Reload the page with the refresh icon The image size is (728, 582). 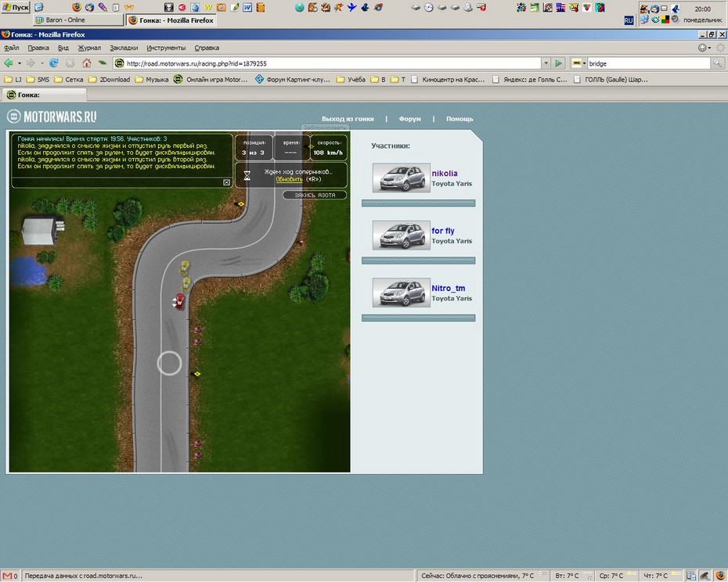click(53, 63)
